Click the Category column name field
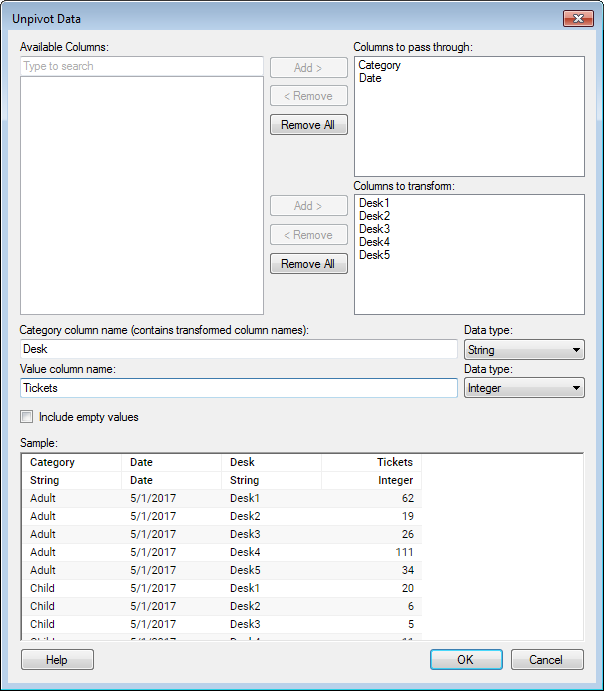 (x=238, y=350)
